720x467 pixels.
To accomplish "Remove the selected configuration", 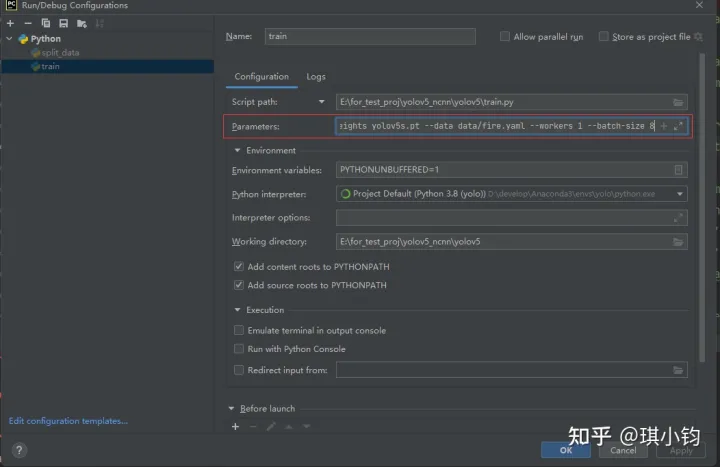I will pyautogui.click(x=28, y=23).
